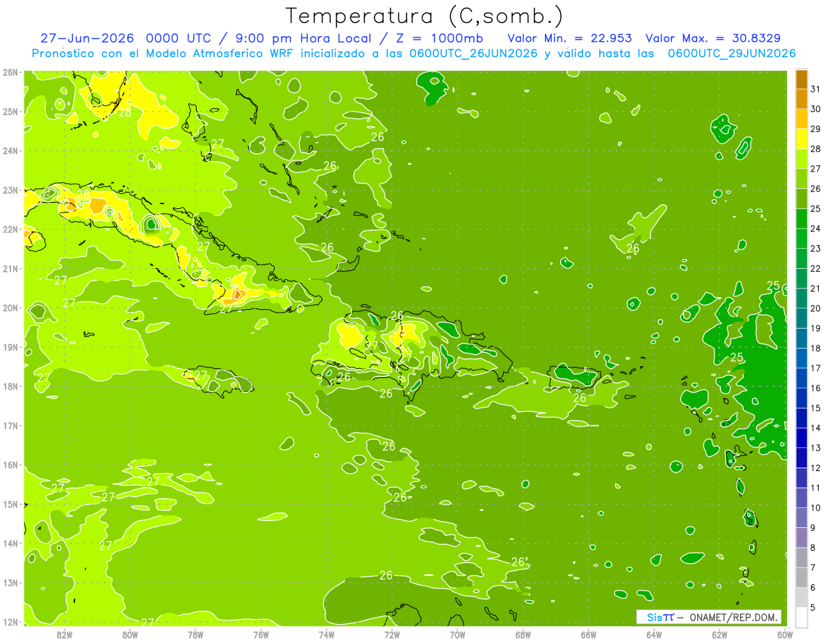The width and height of the screenshot is (834, 644).
Task: Click the colorbar legend value 16
Action: point(816,388)
